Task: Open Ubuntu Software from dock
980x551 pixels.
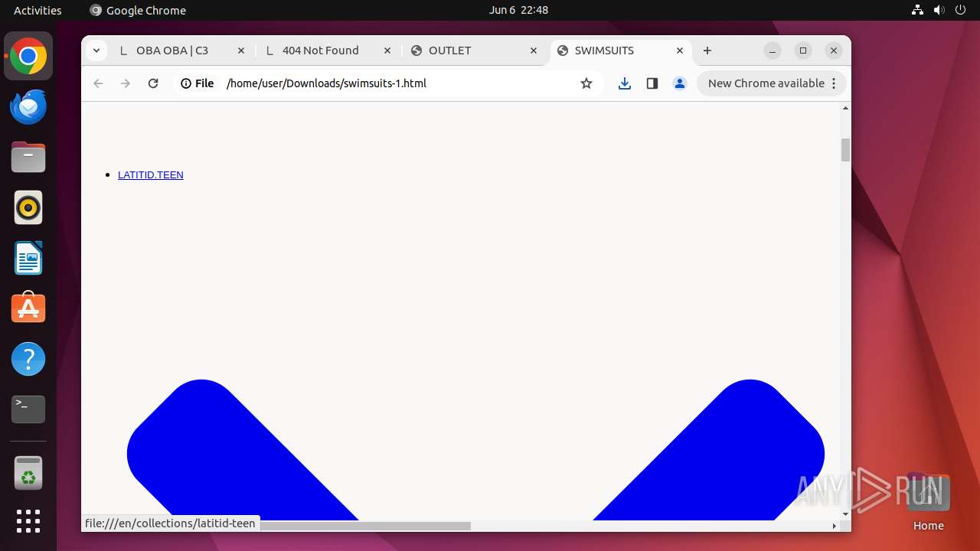Action: click(28, 308)
